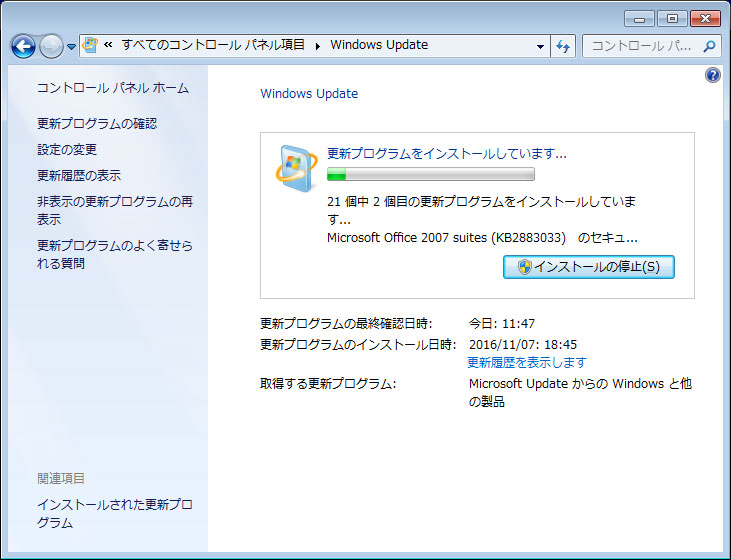The image size is (731, 560).
Task: Click the shield icon on stop button
Action: coord(524,267)
